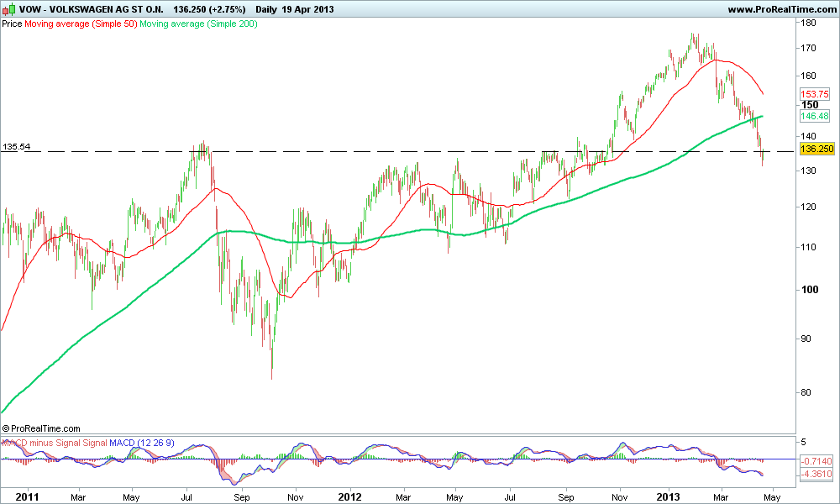Select the MACD minus Signal legend label
This screenshot has height=504, width=840.
tap(41, 443)
